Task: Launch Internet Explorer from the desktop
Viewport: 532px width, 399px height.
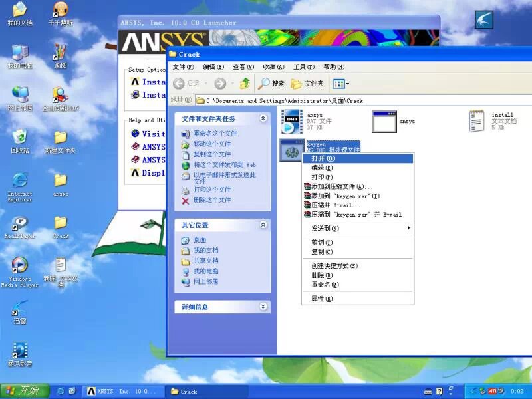Action: pyautogui.click(x=20, y=188)
